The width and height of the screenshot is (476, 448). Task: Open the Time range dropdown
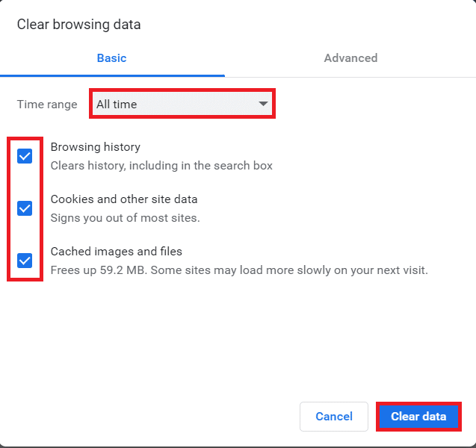[x=182, y=105]
